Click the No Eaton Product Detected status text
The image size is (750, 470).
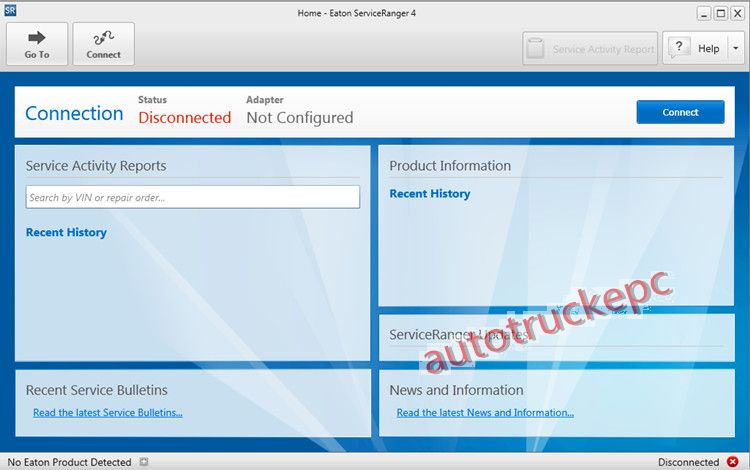point(69,462)
